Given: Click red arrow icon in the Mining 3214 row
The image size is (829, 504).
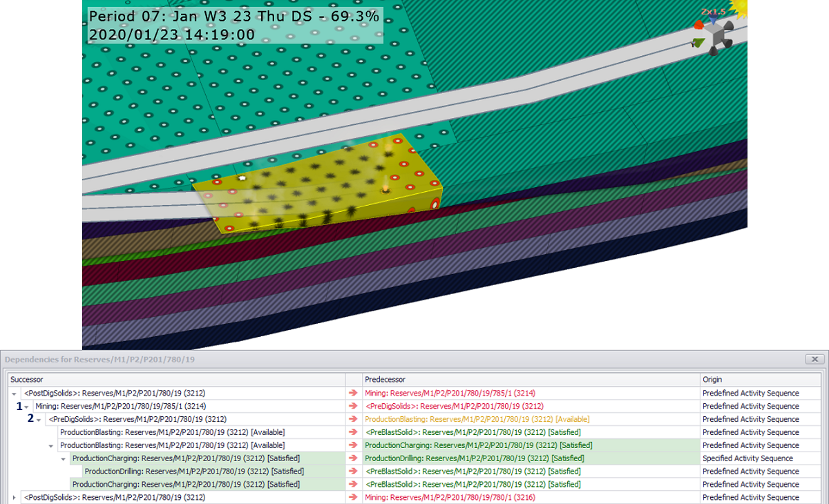Looking at the screenshot, I should pos(354,407).
